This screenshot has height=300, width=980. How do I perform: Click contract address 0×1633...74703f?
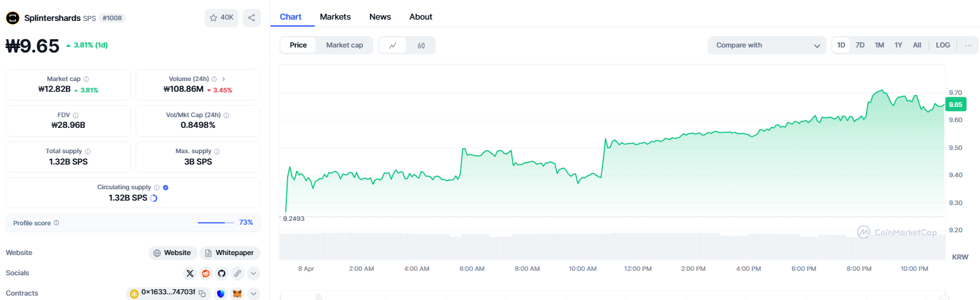click(169, 294)
